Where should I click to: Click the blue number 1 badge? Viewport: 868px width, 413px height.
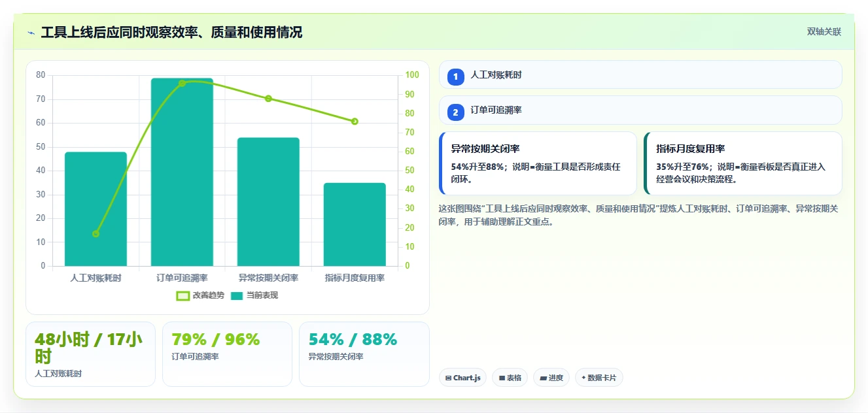(x=456, y=77)
